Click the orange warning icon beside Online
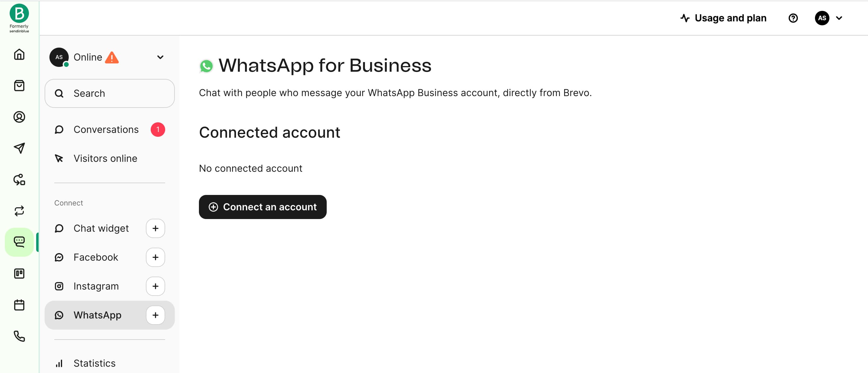Viewport: 868px width, 373px height. 112,58
